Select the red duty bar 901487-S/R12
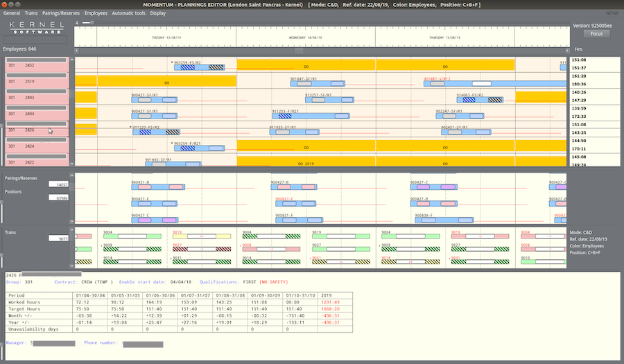Image resolution: width=624 pixels, height=364 pixels. (494, 83)
